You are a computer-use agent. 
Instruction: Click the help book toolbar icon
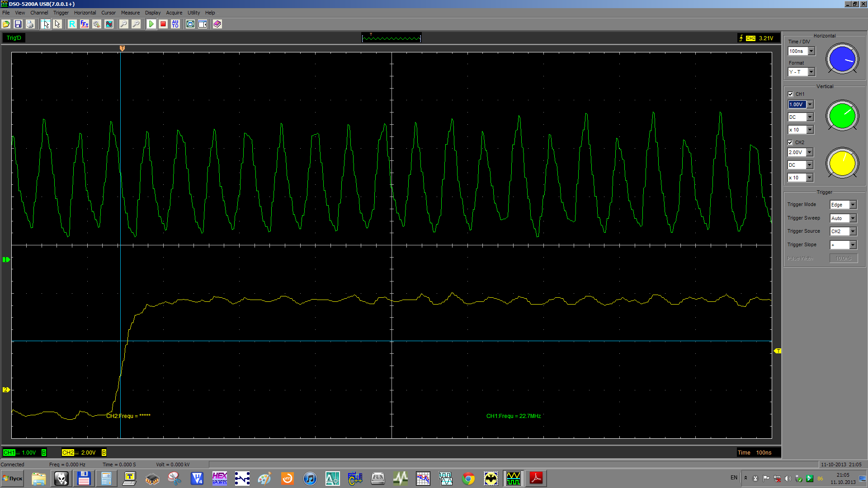coord(217,24)
